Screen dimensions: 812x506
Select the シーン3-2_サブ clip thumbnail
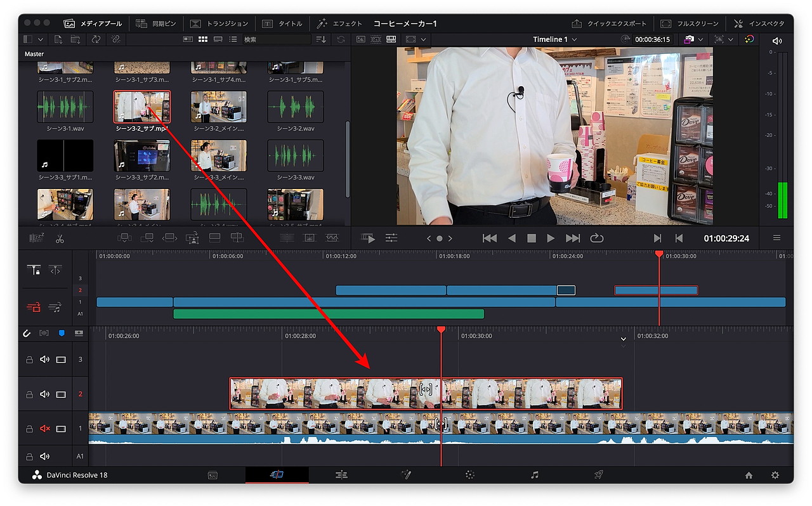(x=142, y=107)
